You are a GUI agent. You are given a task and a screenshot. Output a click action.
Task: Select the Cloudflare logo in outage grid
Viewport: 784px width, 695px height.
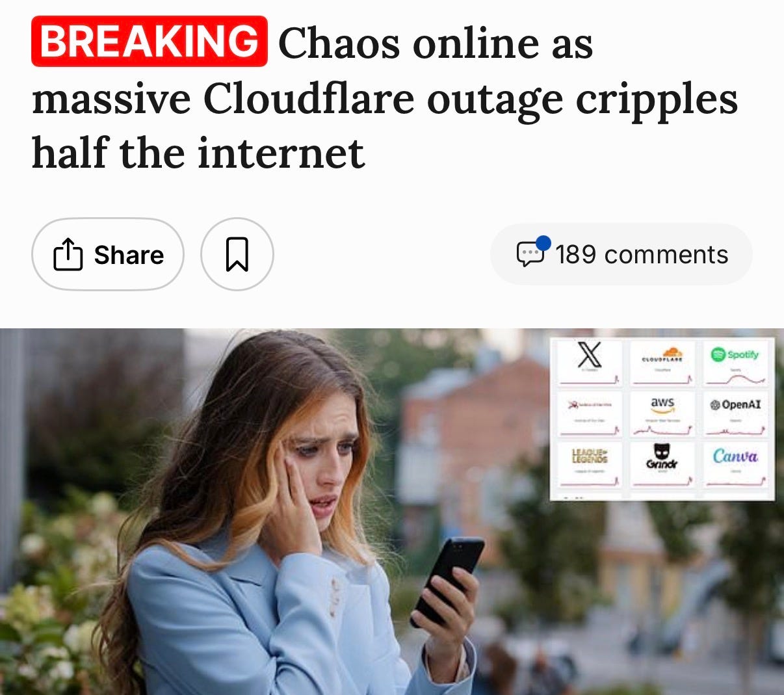coord(661,355)
